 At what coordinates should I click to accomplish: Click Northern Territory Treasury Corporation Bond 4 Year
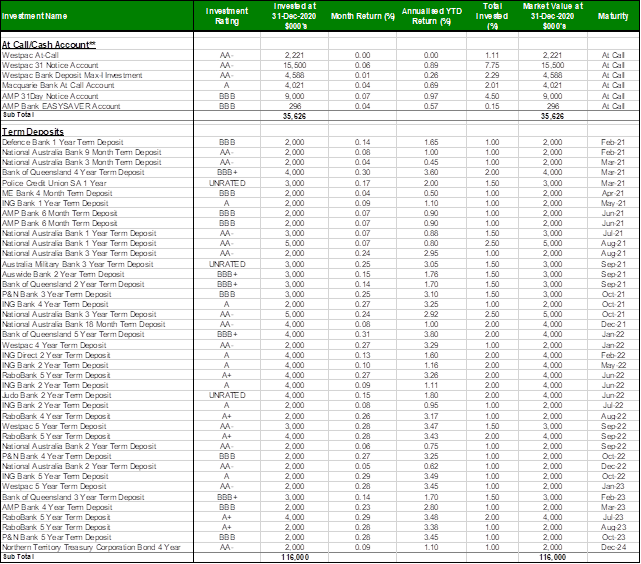[91, 547]
